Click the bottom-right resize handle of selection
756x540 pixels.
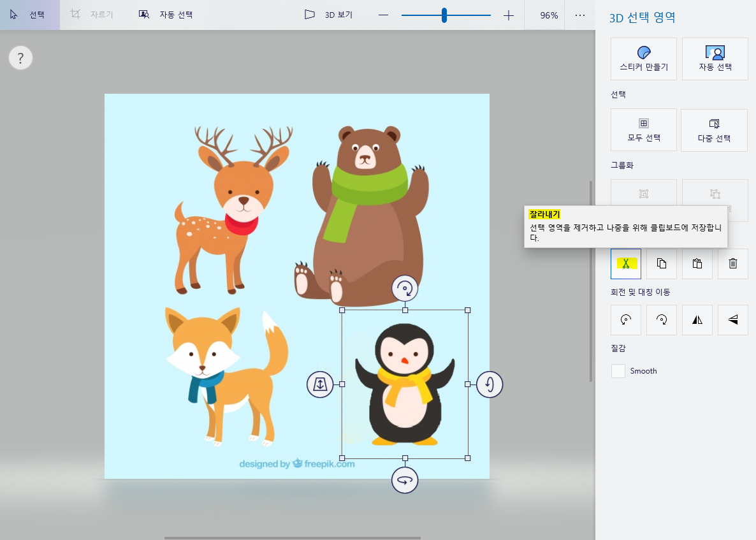[x=468, y=458]
